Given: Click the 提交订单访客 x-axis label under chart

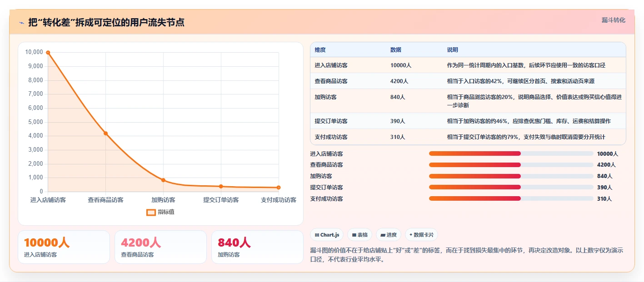Looking at the screenshot, I should point(221,200).
